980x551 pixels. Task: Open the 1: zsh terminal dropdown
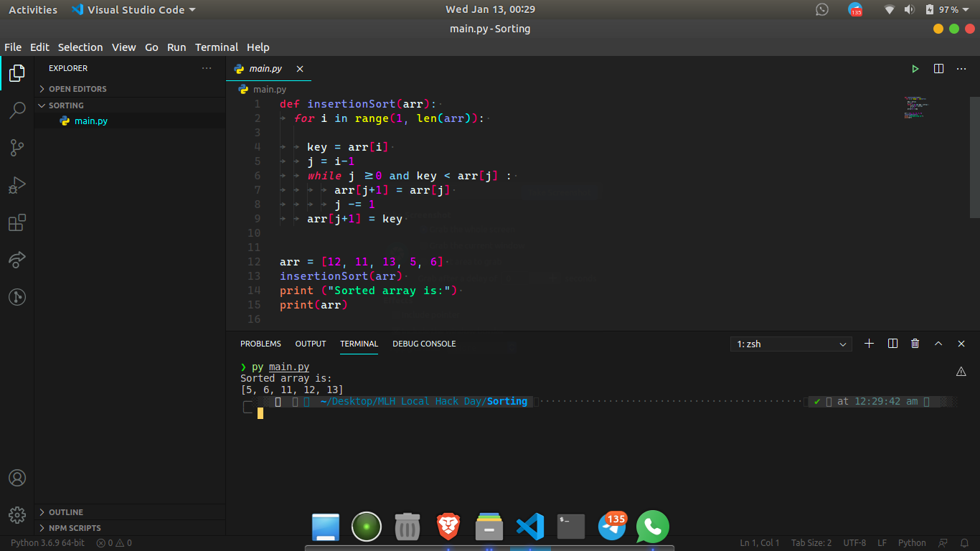tap(791, 344)
